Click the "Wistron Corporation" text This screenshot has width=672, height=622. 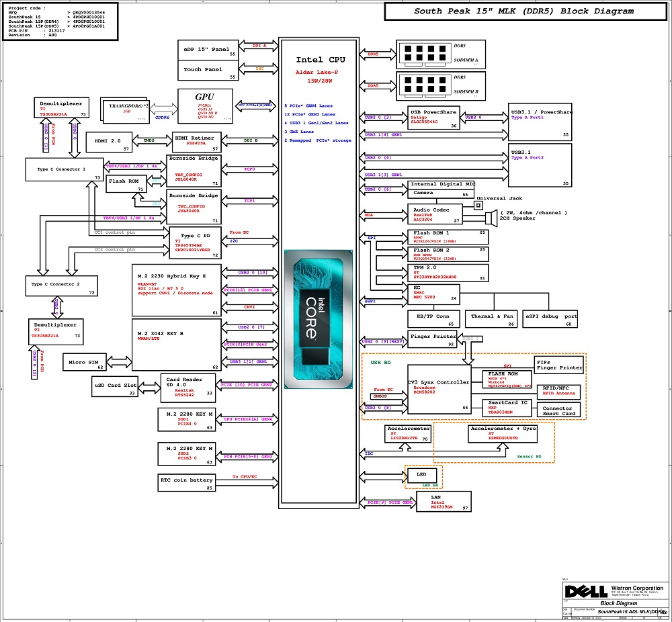637,588
